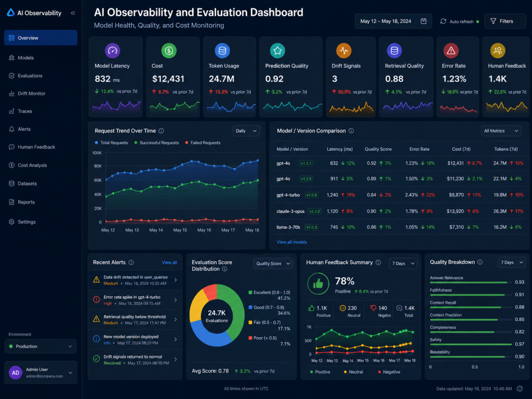Toggle Negative series in feedback chart legend
This screenshot has width=532, height=399.
point(389,372)
